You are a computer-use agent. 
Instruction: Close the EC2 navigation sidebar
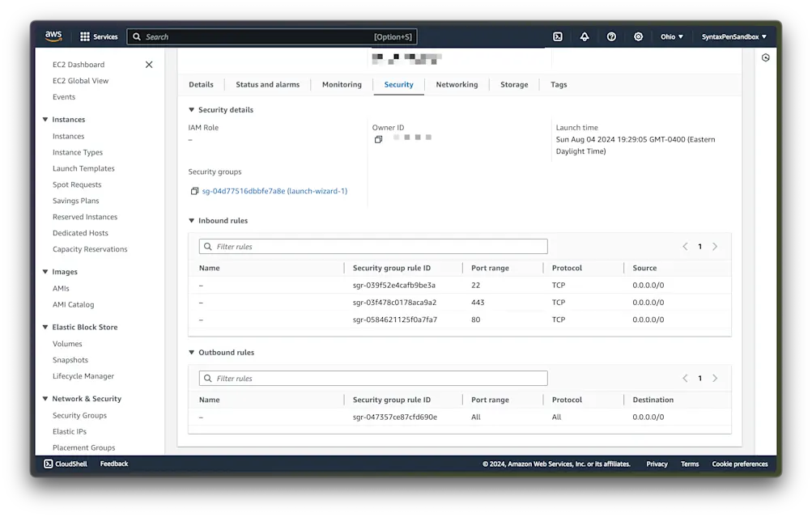(x=149, y=65)
